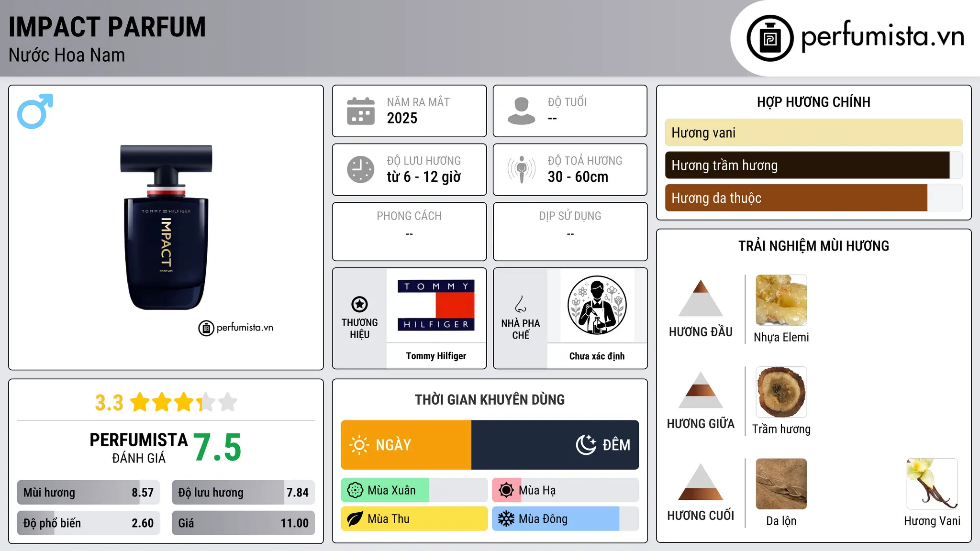Click the flower icon for Mùa Xuân
Screen dimensions: 980x551
355,490
